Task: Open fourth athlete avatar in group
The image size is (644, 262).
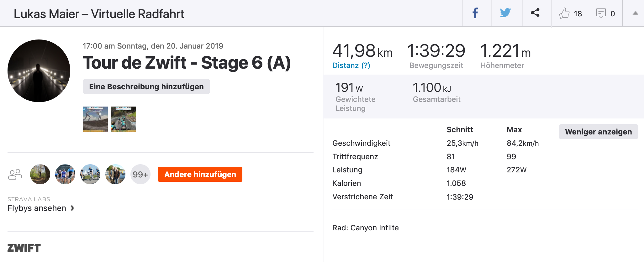Action: click(x=115, y=174)
